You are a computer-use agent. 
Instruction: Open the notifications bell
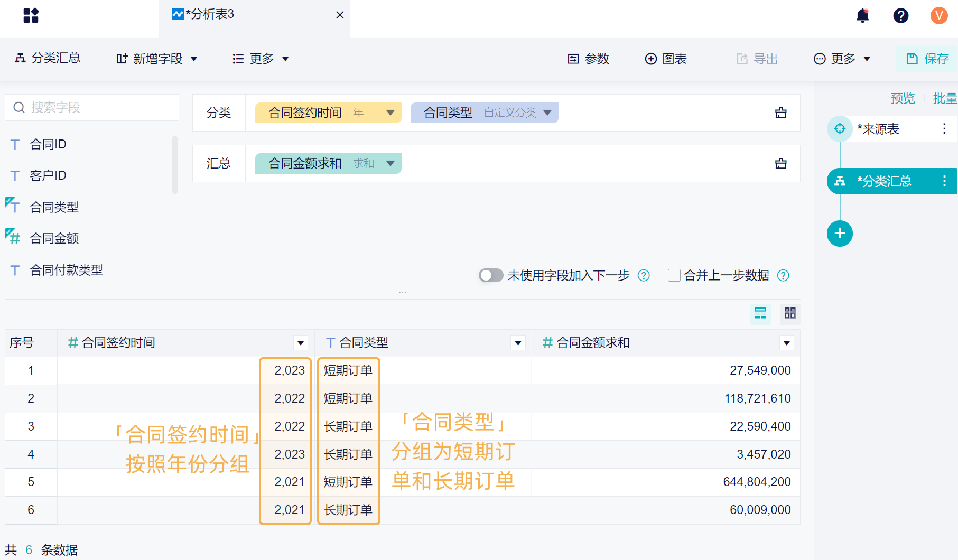(x=862, y=15)
